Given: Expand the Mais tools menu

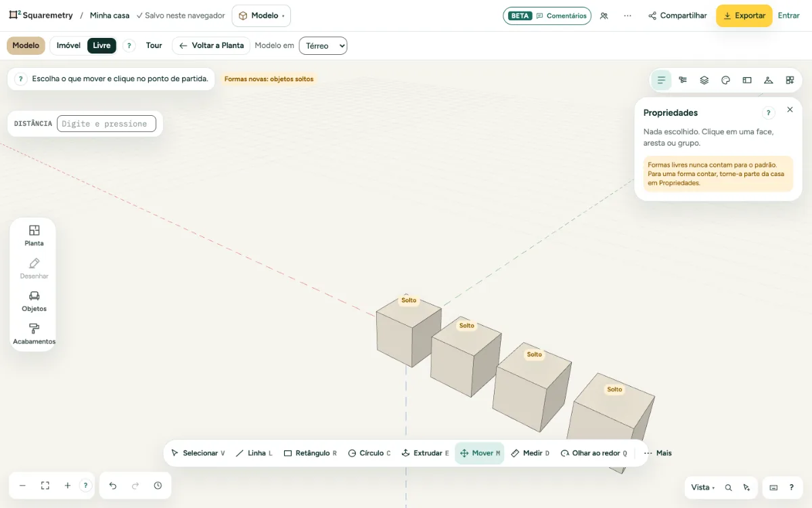Looking at the screenshot, I should [x=658, y=453].
